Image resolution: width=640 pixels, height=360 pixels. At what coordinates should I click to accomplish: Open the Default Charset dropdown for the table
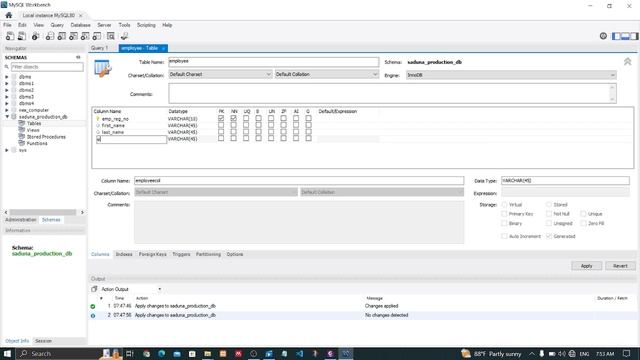tap(220, 74)
